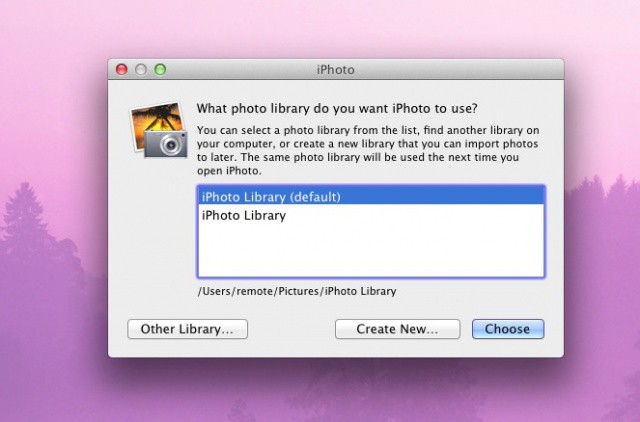
Task: Close the iPhoto dialog with red button
Action: click(122, 70)
